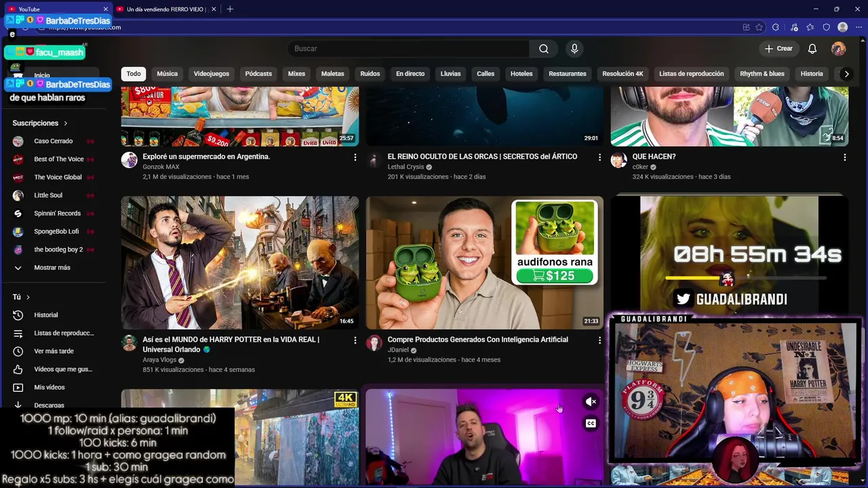
Task: Switch to the 'Un día vendiendo FIERRO VIEJO' tab
Action: [165, 9]
